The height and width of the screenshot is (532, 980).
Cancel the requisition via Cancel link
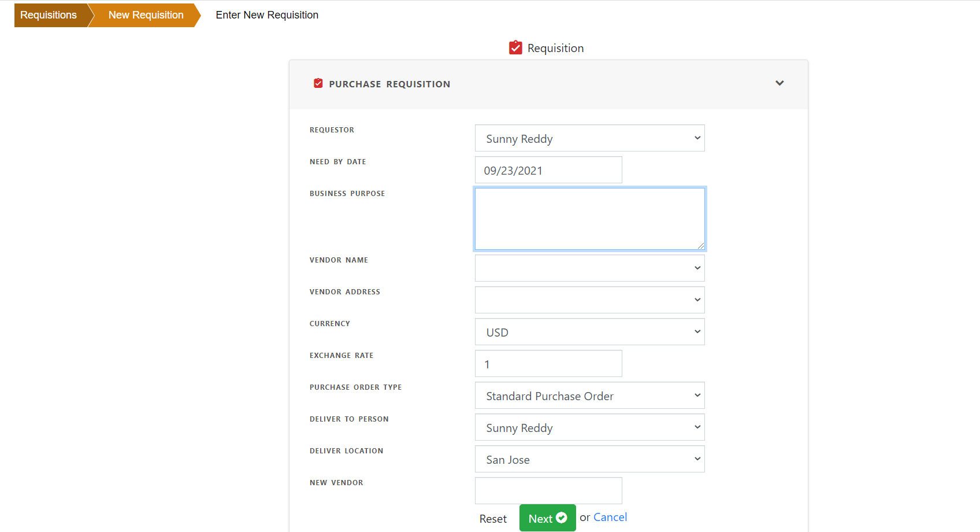(x=610, y=517)
